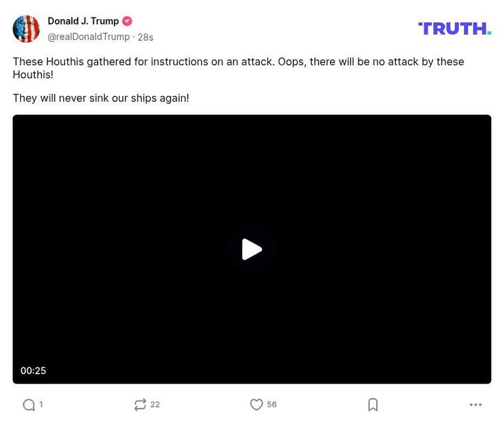The image size is (504, 431).
Task: Click the verified badge next to Donald J. Trump
Action: pyautogui.click(x=126, y=20)
